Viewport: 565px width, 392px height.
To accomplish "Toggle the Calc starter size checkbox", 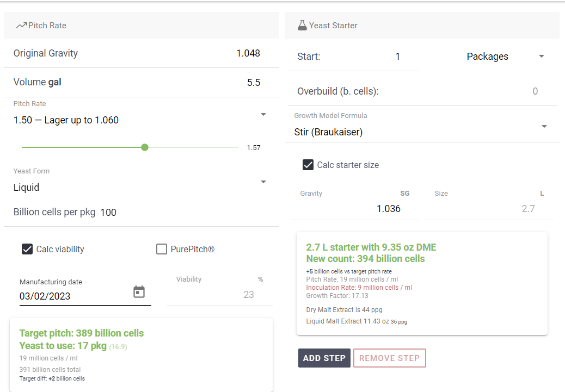I will 308,165.
